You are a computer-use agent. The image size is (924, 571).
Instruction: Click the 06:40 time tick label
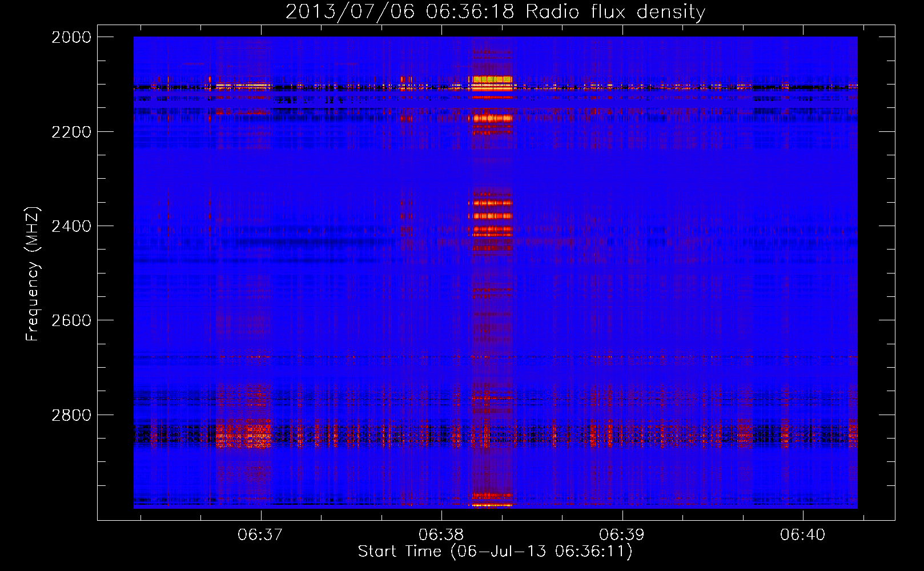pyautogui.click(x=803, y=535)
